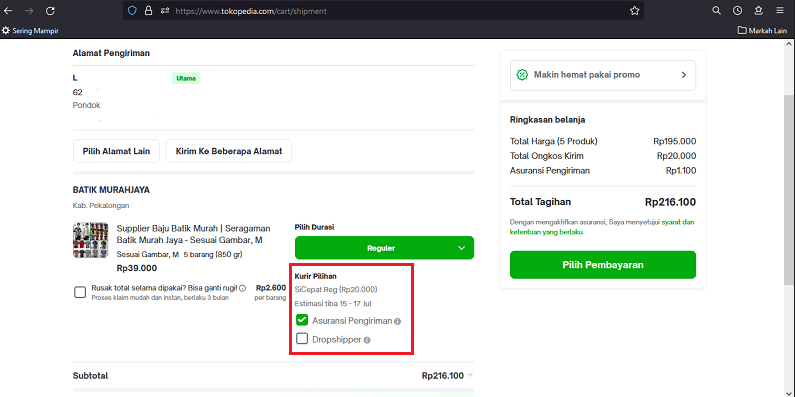Bookmark this page with star icon
Screen dimensions: 795x397
[634, 11]
